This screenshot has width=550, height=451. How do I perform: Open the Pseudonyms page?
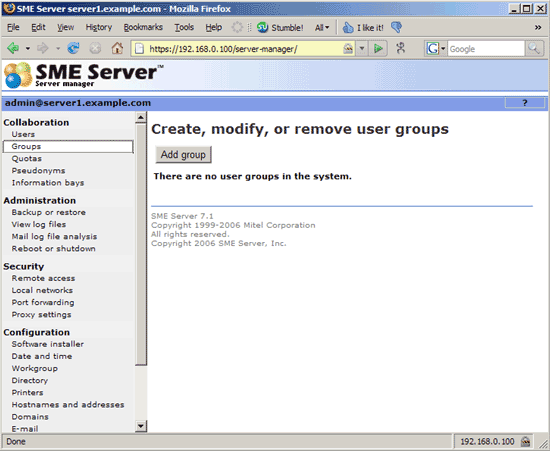click(38, 171)
